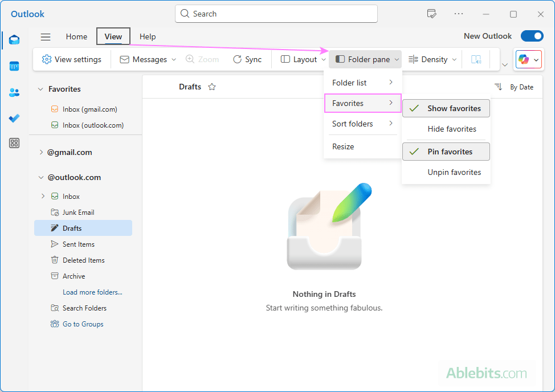Open the three-dot more options in title bar
The image size is (555, 392).
459,14
